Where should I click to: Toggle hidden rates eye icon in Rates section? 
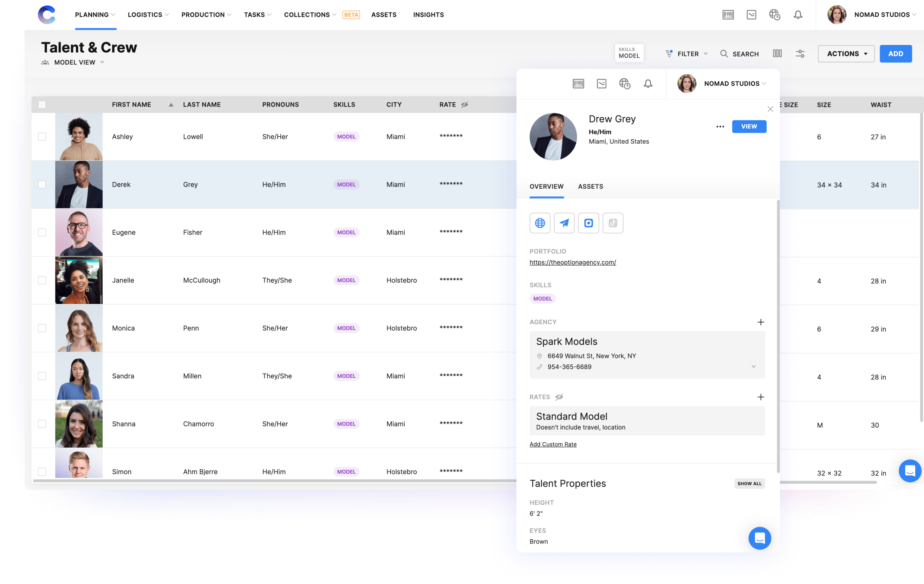click(559, 397)
